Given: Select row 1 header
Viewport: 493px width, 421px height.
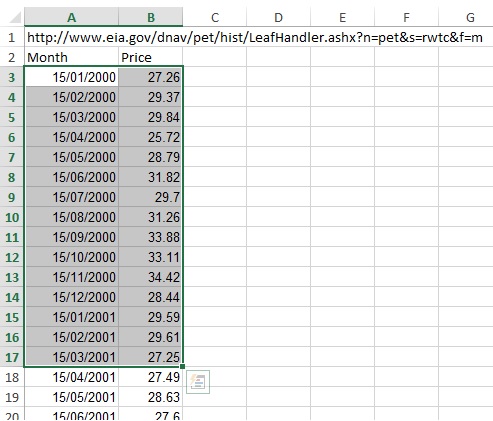Looking at the screenshot, I should (x=12, y=37).
